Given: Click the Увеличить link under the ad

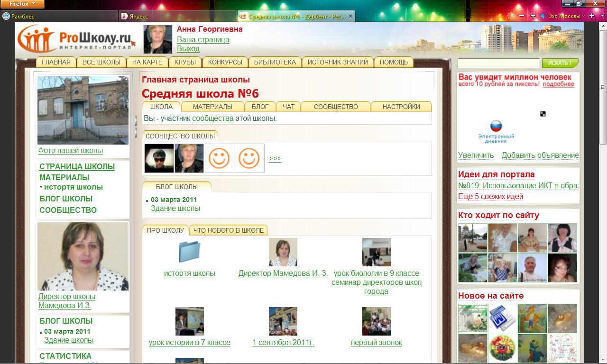Looking at the screenshot, I should coord(476,155).
